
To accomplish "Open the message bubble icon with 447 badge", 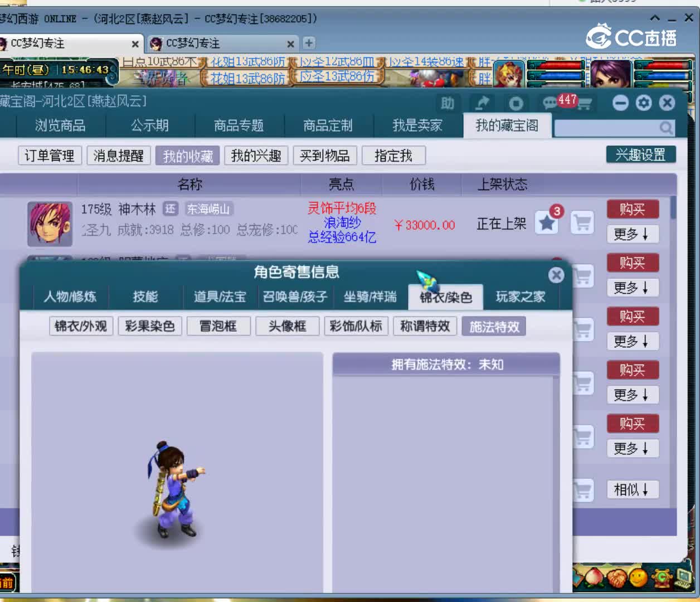I will (550, 103).
